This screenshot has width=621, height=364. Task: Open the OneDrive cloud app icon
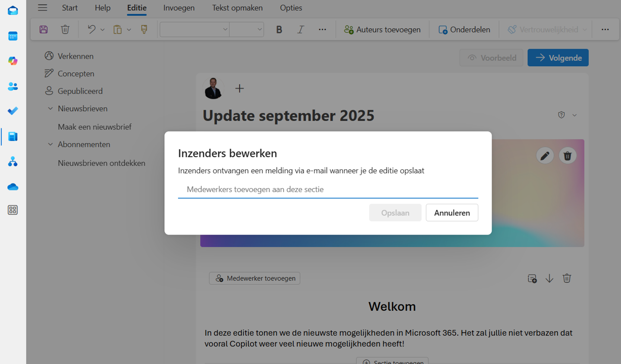point(13,187)
